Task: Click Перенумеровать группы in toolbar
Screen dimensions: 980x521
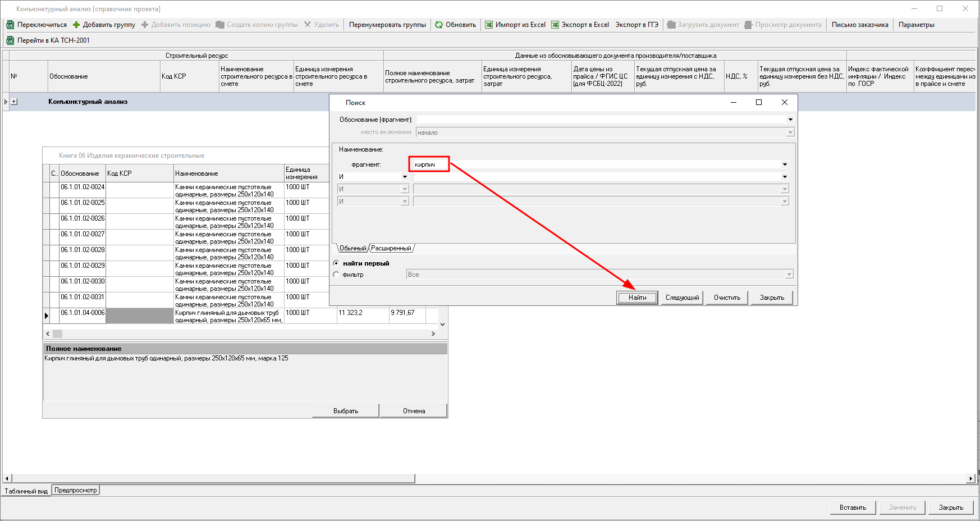Action: [x=387, y=25]
